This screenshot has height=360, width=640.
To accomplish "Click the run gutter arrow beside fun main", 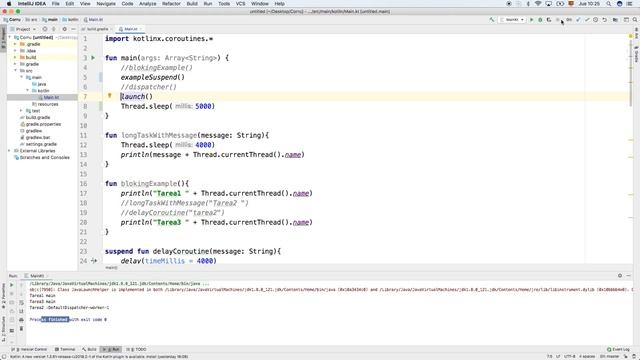I will click(x=93, y=58).
